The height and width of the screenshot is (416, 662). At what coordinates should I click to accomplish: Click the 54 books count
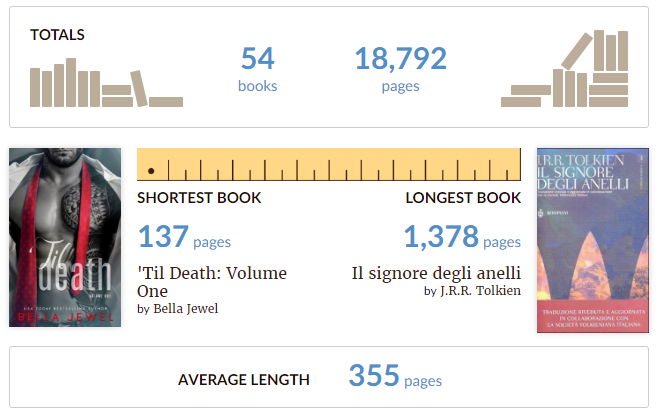(258, 59)
